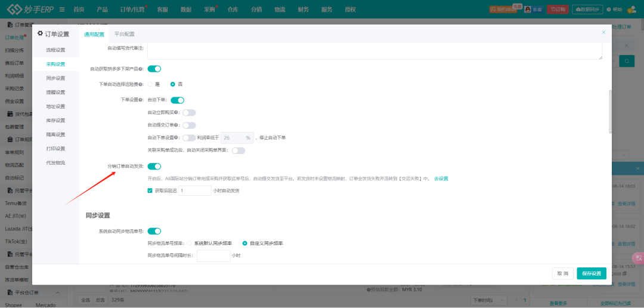Click the 保存设置 button
This screenshot has width=644, height=308.
(591, 273)
